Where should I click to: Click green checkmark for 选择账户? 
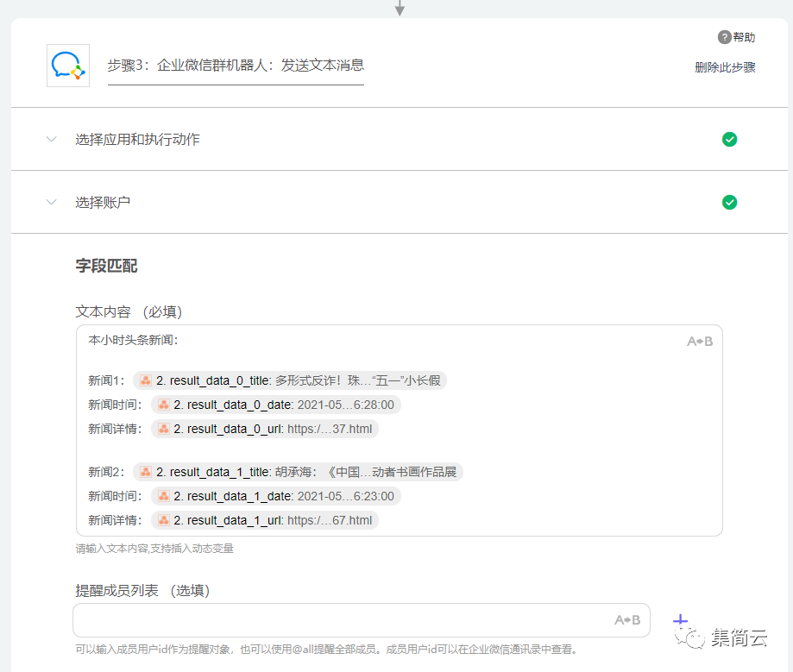point(729,202)
